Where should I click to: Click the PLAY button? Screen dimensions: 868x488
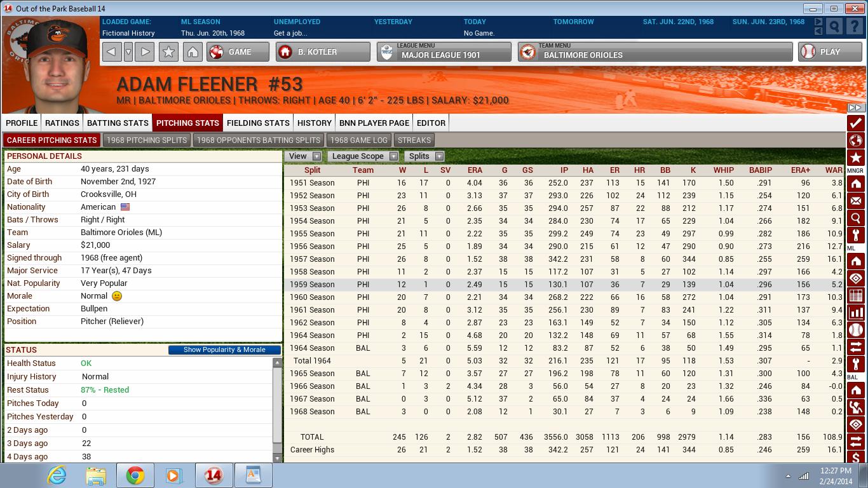click(x=830, y=52)
